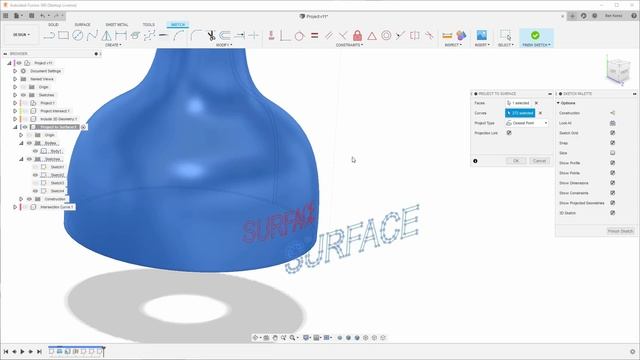Screen dimensions: 640x360
Task: Hide Body1 using its eye icon
Action: pos(35,151)
